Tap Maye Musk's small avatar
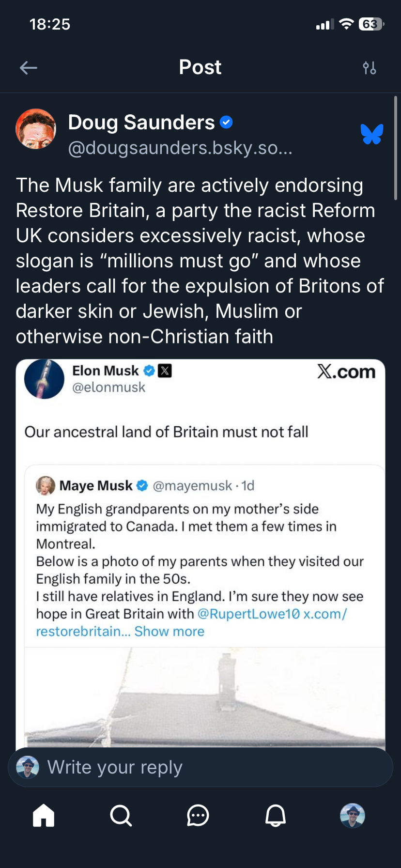 [x=46, y=485]
